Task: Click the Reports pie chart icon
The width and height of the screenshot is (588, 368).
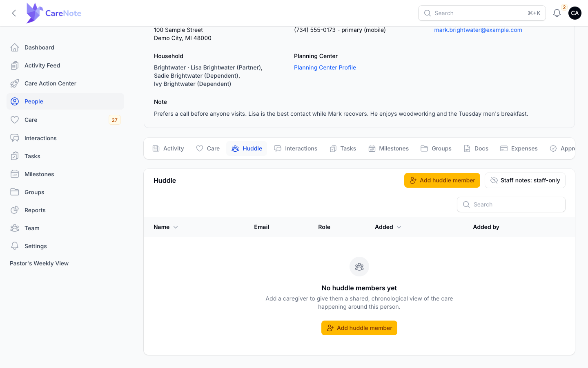Action: pyautogui.click(x=15, y=210)
